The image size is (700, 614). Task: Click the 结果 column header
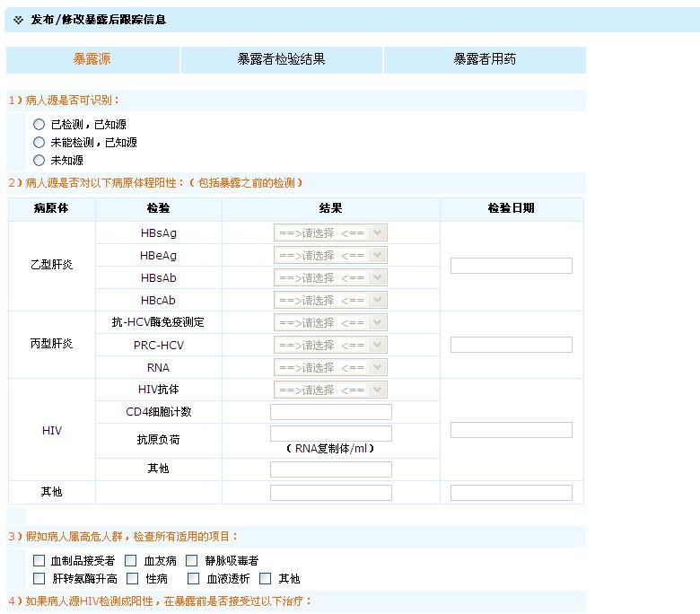tap(331, 208)
